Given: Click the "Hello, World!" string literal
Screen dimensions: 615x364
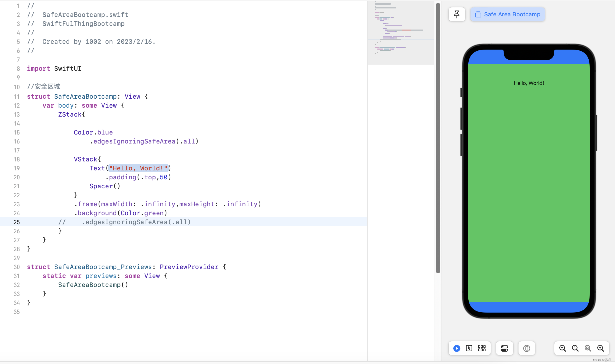Looking at the screenshot, I should click(138, 168).
